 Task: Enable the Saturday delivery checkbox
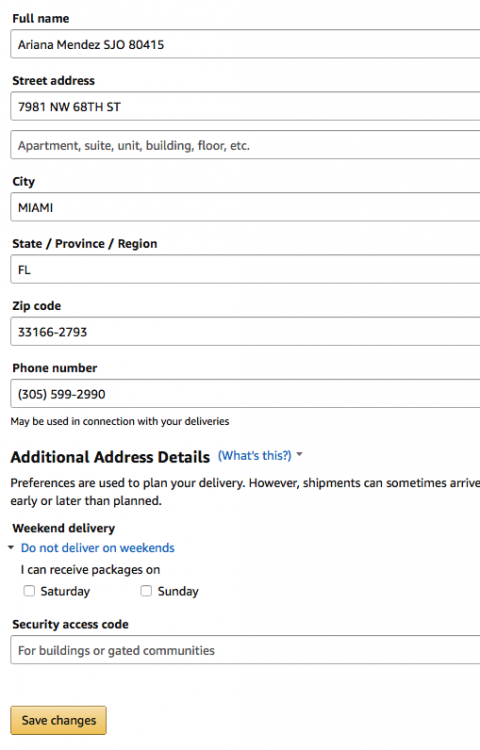(x=29, y=591)
